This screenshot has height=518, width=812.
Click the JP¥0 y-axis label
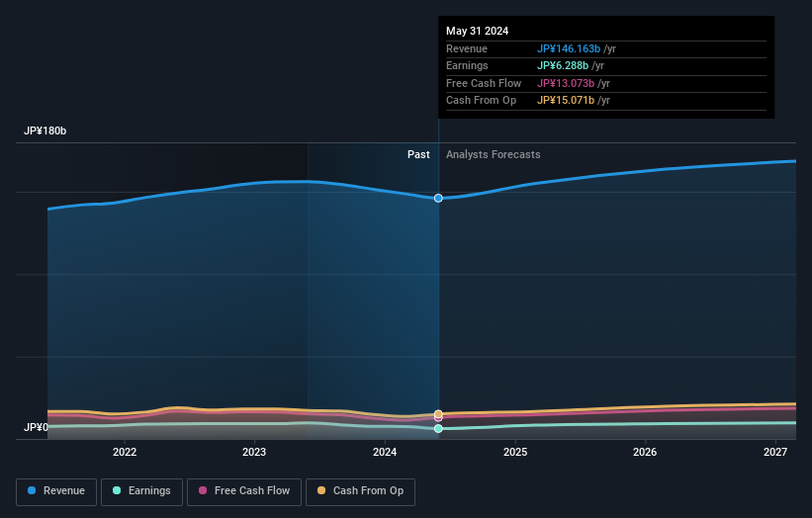pos(36,427)
